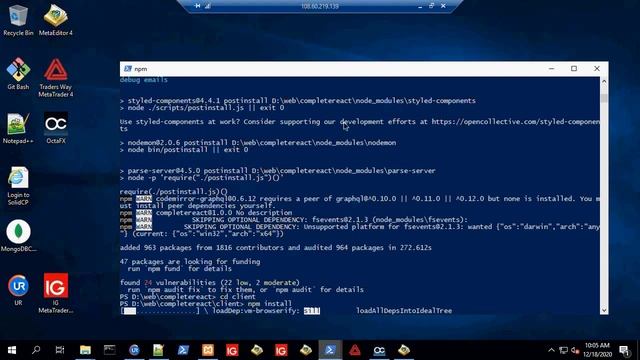Click the npm window scrollbar thumb
The width and height of the screenshot is (640, 360).
click(604, 98)
